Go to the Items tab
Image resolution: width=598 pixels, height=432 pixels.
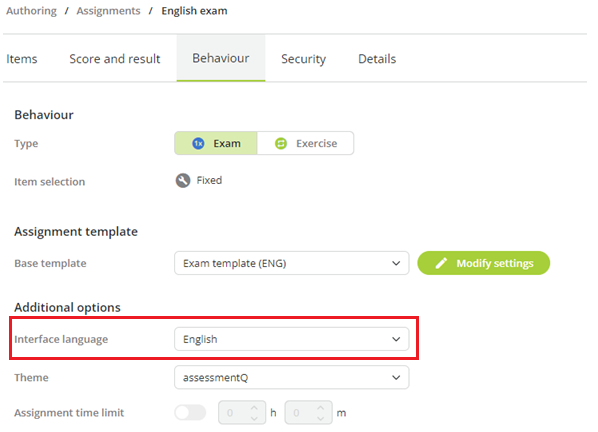[22, 59]
